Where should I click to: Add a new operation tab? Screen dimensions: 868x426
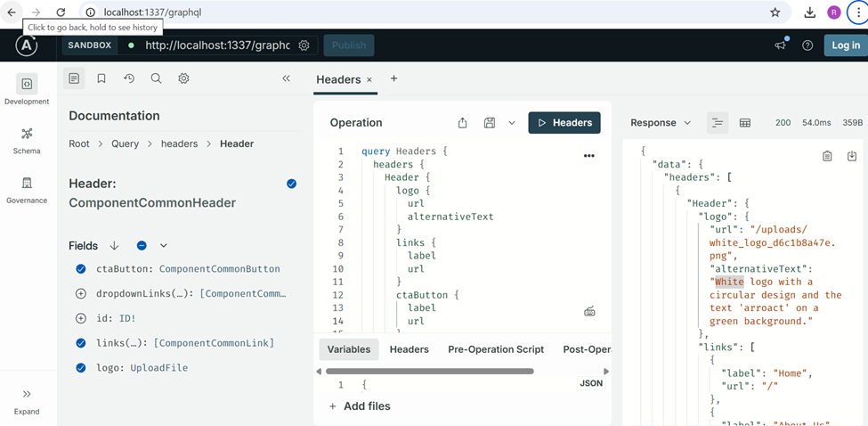(394, 78)
